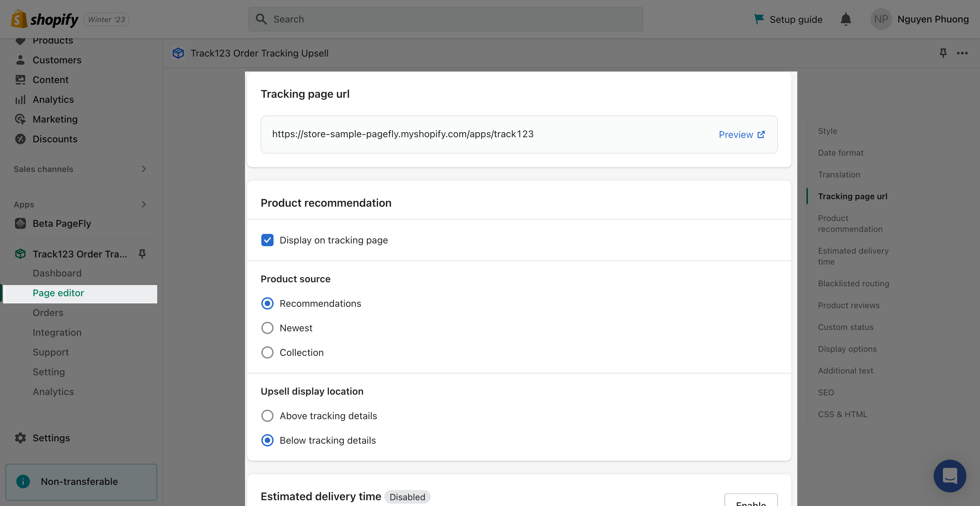
Task: Jump to Tracking page url anchor
Action: (852, 196)
